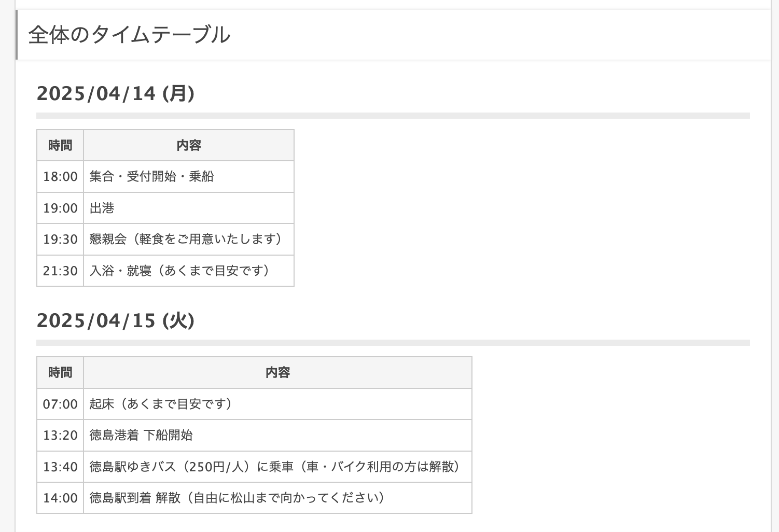This screenshot has height=532, width=779.
Task: Click the 13:40 time cell
Action: (x=60, y=467)
